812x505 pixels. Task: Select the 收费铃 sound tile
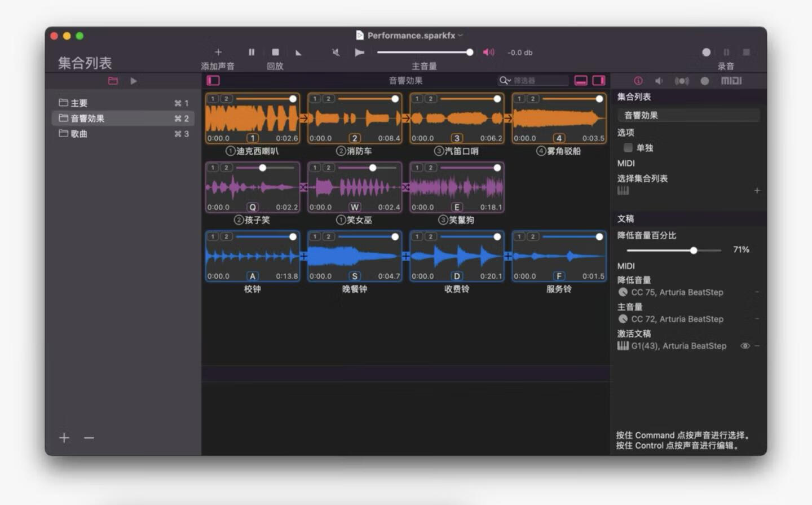[x=457, y=256]
